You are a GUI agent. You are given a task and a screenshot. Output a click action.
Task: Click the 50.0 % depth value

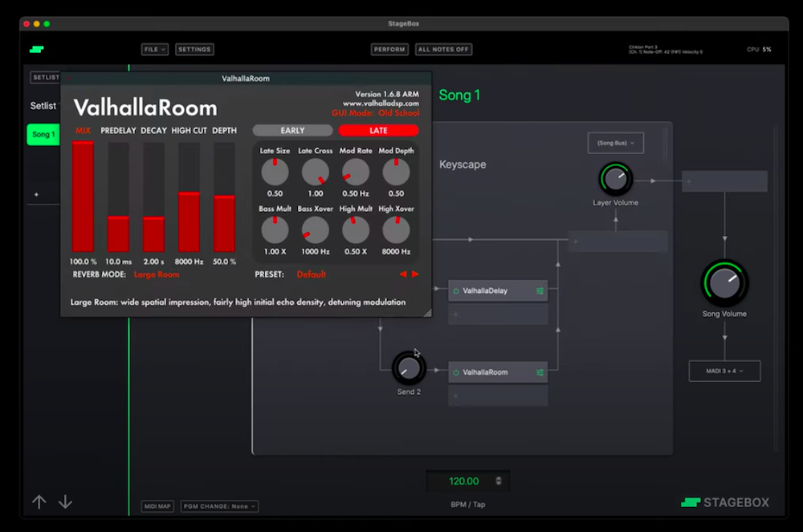(x=224, y=262)
